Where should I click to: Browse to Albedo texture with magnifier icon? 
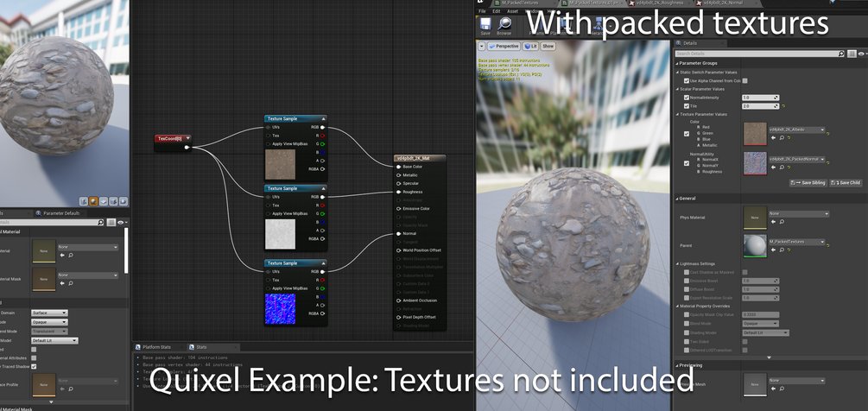(782, 138)
